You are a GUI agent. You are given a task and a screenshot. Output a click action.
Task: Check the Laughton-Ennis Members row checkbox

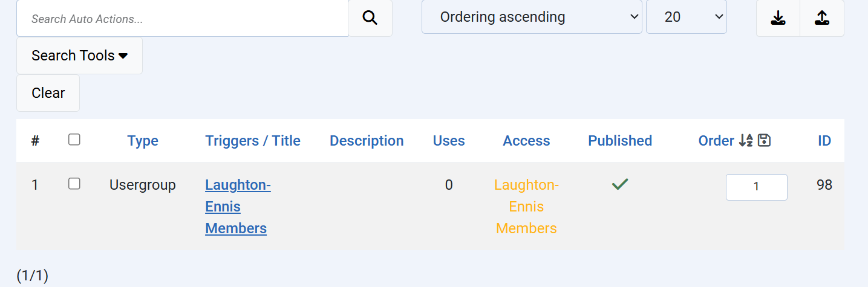[x=74, y=184]
